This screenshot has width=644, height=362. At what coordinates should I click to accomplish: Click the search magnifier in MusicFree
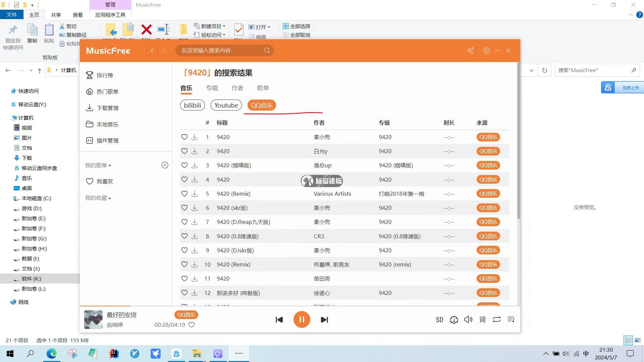[267, 51]
